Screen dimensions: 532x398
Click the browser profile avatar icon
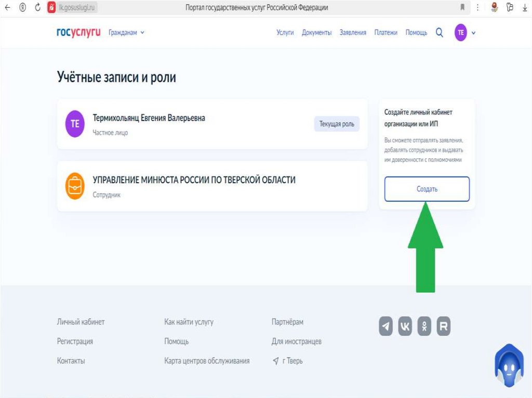coord(495,7)
